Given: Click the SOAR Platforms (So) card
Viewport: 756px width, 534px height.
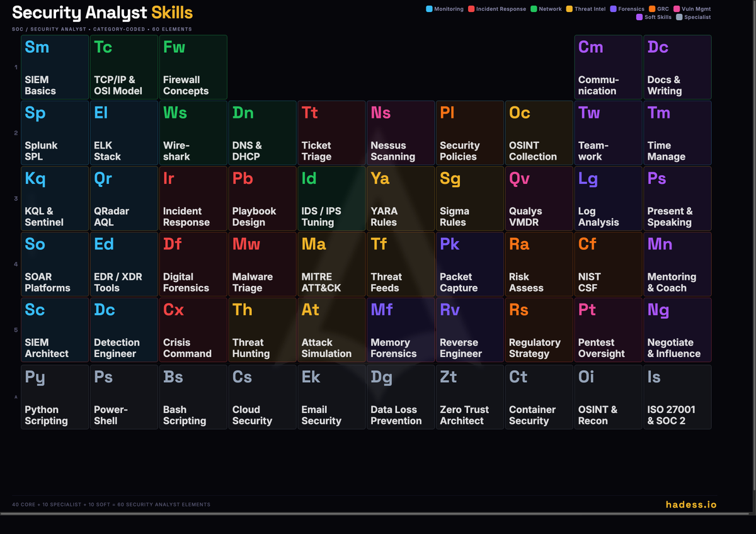Looking at the screenshot, I should [55, 264].
